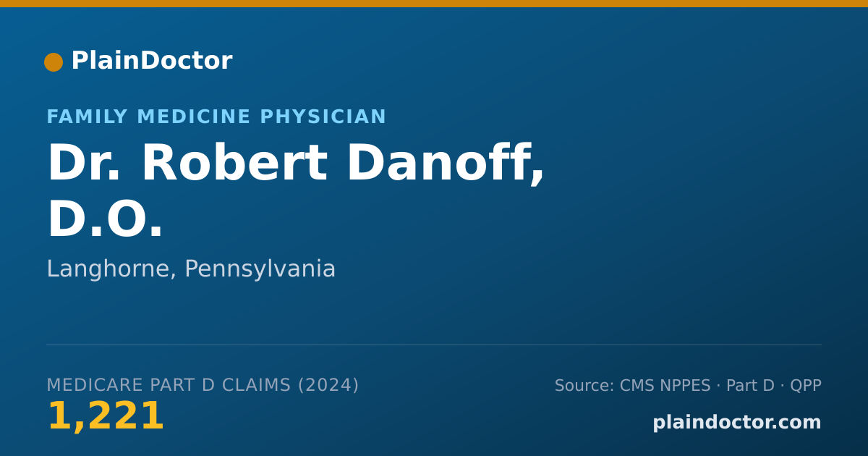The height and width of the screenshot is (456, 868).
Task: Click the orange PlainDoctor circle logo
Action: coord(54,62)
